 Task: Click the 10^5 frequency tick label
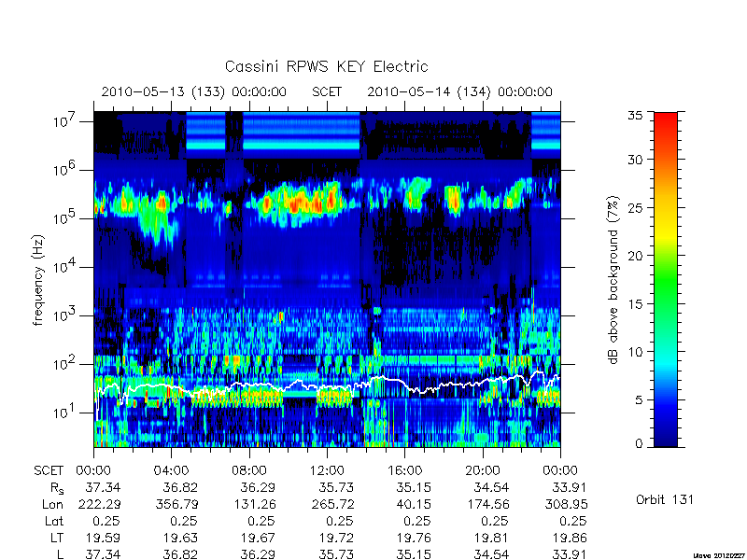click(x=65, y=218)
